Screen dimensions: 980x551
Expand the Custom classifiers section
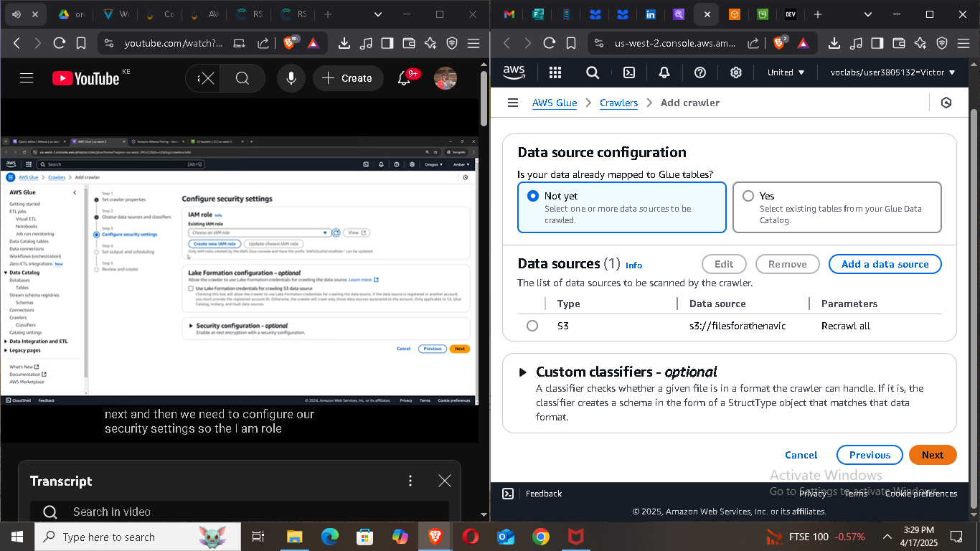(523, 372)
